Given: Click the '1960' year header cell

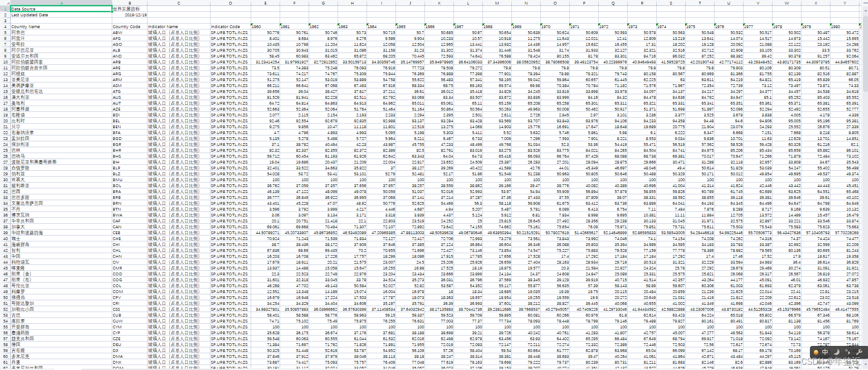Looking at the screenshot, I should (x=265, y=26).
